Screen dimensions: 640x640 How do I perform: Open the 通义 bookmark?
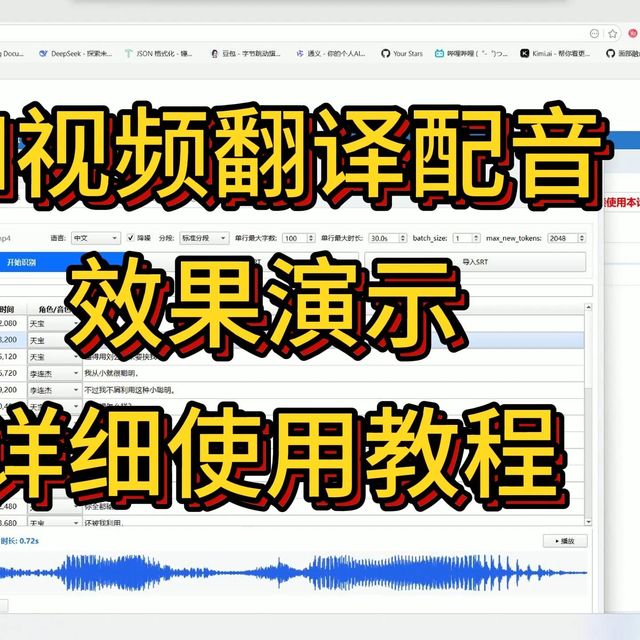coord(331,53)
